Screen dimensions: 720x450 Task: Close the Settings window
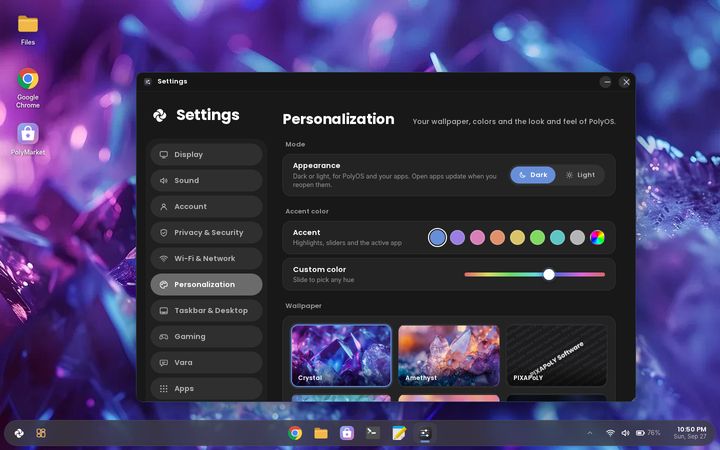[x=626, y=82]
